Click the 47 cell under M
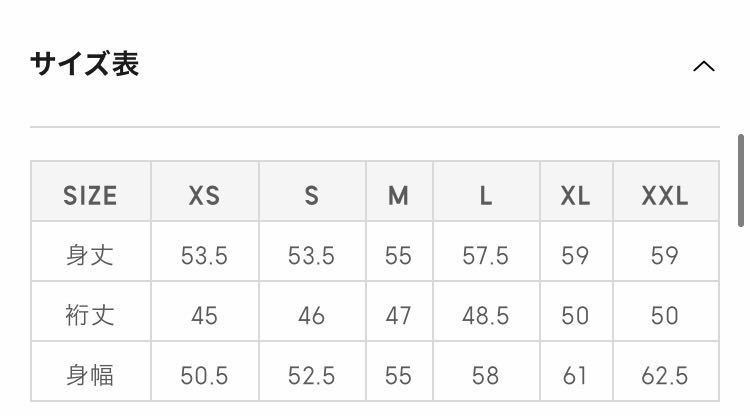The height and width of the screenshot is (416, 750). tap(398, 315)
